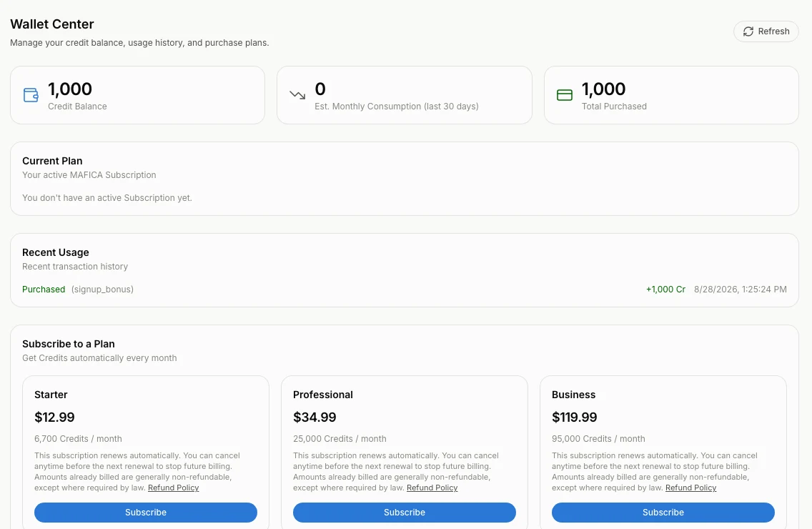Click the Est. Monthly Consumption label
Screen dimensions: 812x529
pos(397,107)
